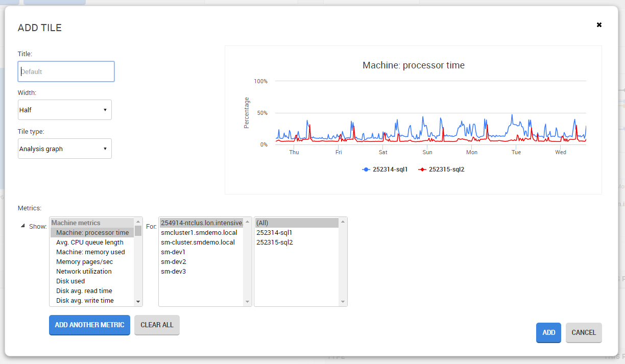Select smcluster1.smdemo.local in the For list
The width and height of the screenshot is (625, 364).
click(x=199, y=233)
